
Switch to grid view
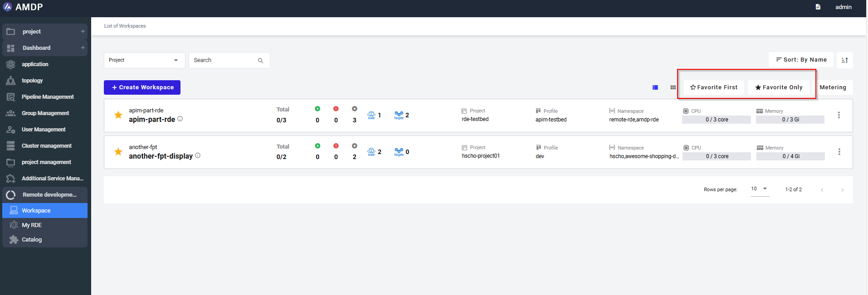[673, 87]
